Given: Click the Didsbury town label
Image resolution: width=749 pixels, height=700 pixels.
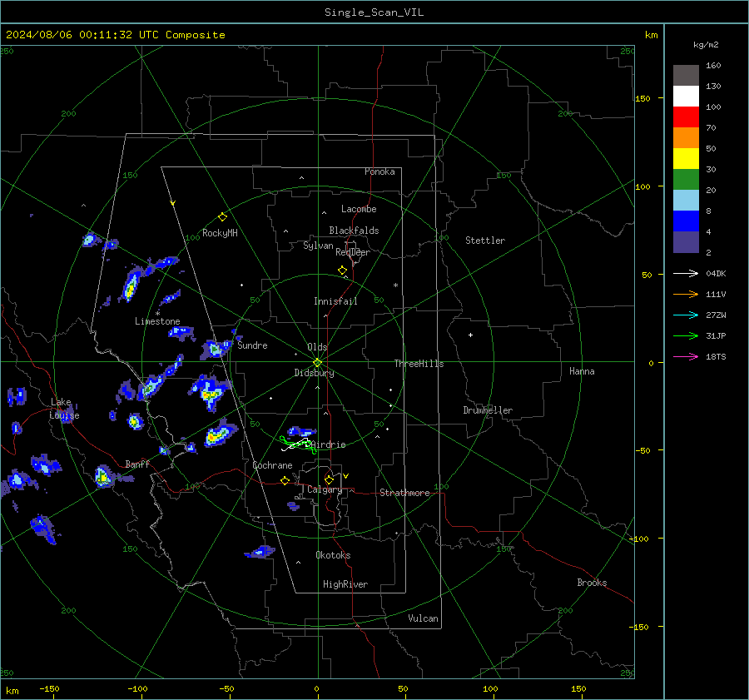Looking at the screenshot, I should click(314, 373).
